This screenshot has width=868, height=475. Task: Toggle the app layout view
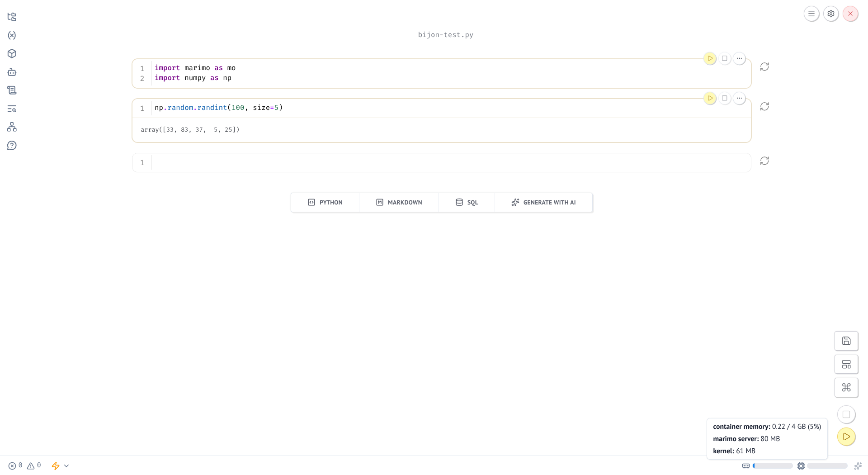pos(846,364)
